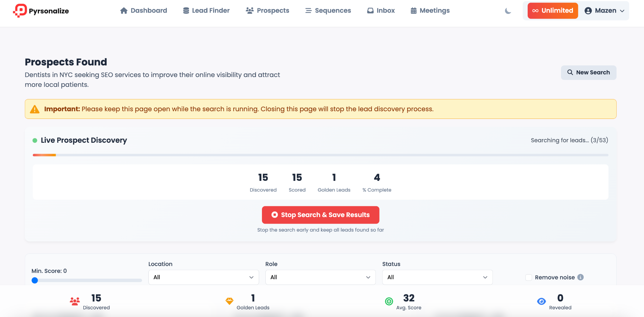Screen dimensions: 644x317
Task: Open the Status filter dropdown
Action: (x=437, y=277)
